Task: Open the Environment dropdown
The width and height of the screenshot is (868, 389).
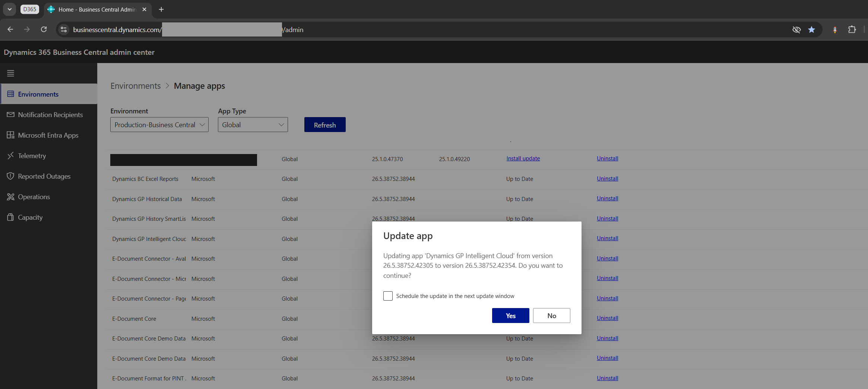Action: tap(159, 125)
